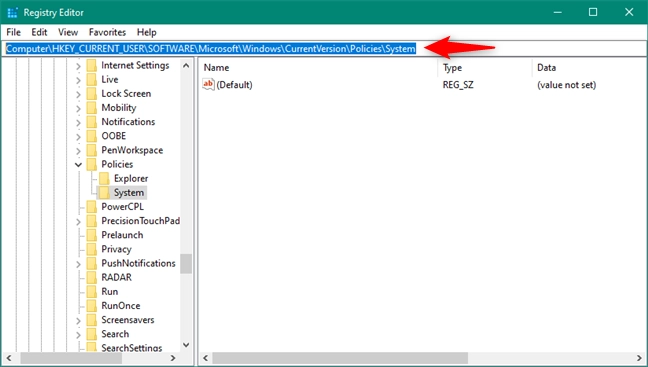Click values pane scroll left arrow
The height and width of the screenshot is (367, 648).
coord(205,358)
